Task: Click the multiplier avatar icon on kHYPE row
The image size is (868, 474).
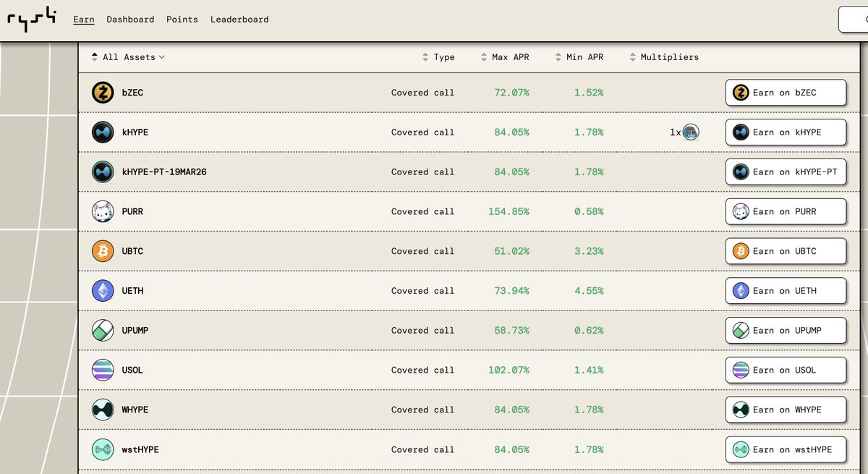Action: tap(691, 132)
